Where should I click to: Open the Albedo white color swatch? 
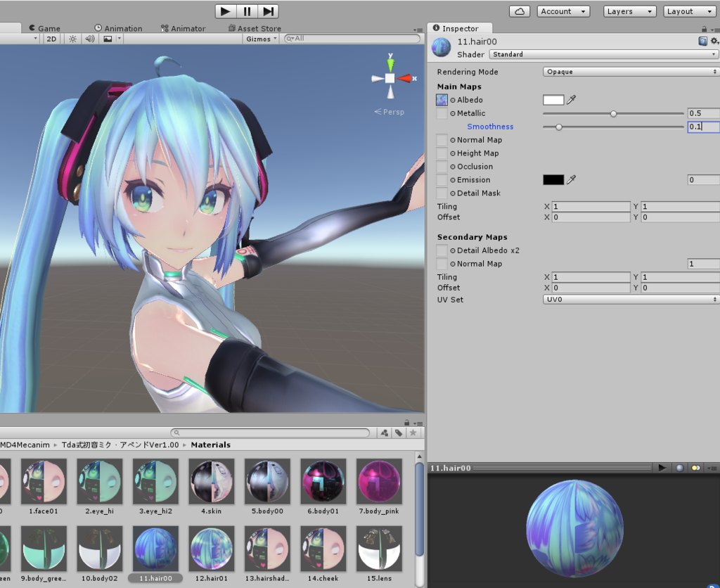pos(553,100)
